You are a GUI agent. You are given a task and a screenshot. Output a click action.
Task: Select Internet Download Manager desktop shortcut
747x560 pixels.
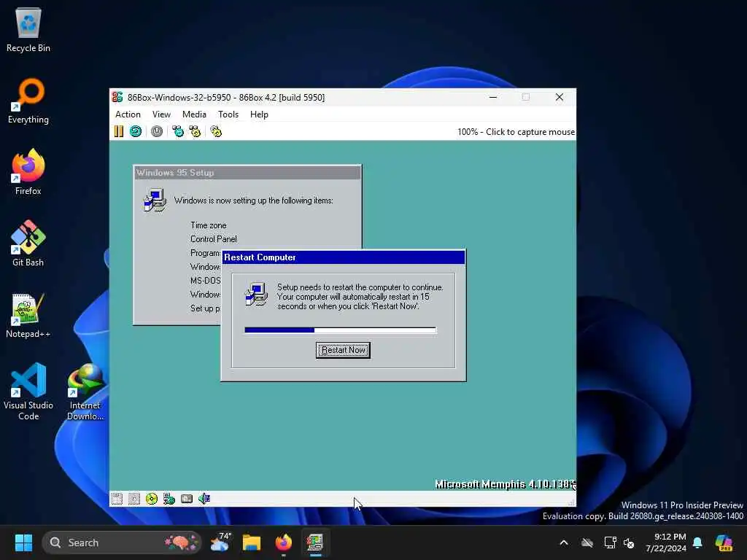[85, 392]
